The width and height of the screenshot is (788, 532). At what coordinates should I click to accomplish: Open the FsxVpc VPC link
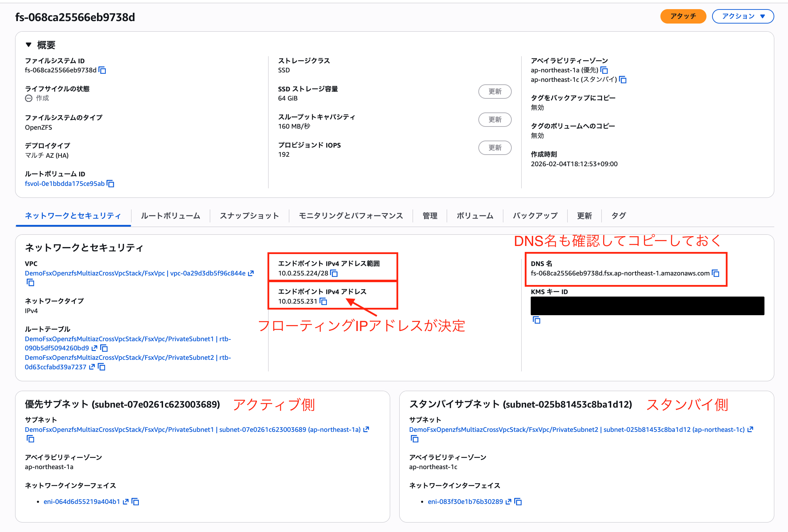coord(135,273)
